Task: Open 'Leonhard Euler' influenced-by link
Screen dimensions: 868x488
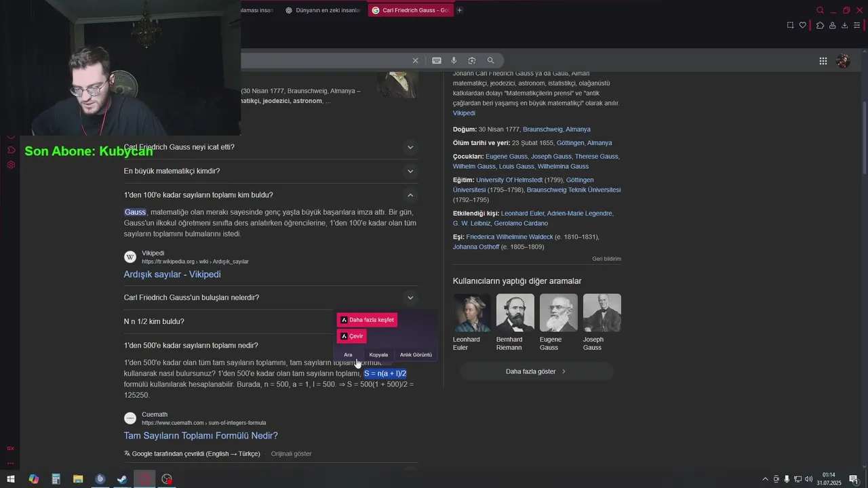Action: pyautogui.click(x=522, y=213)
